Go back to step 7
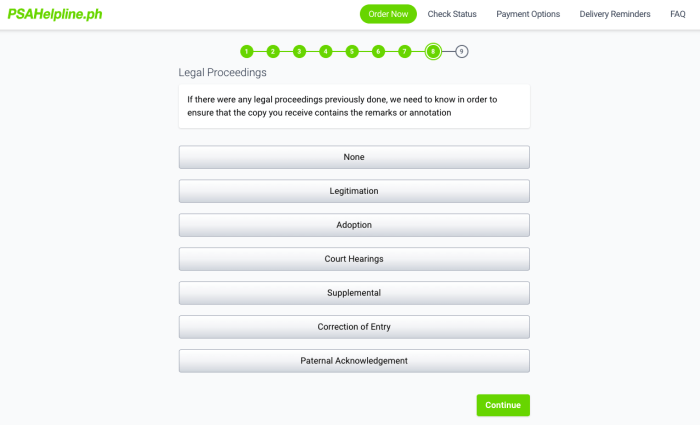Screen dimensions: 700x425 [x=404, y=51]
